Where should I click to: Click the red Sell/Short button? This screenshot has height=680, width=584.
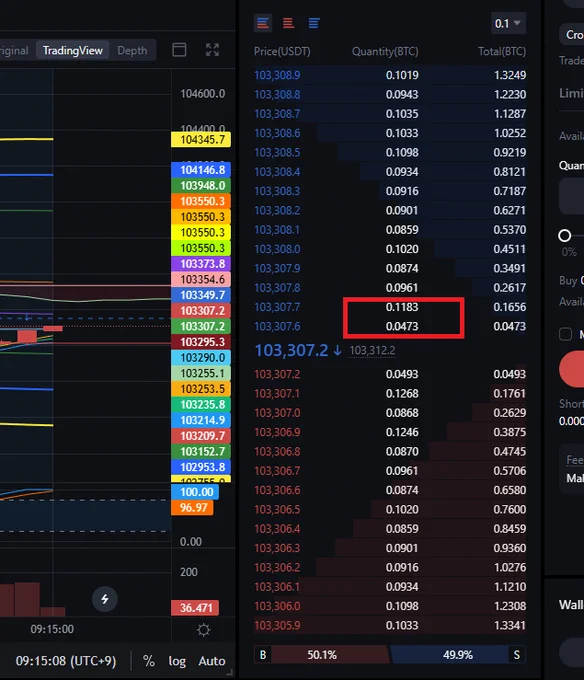click(571, 369)
